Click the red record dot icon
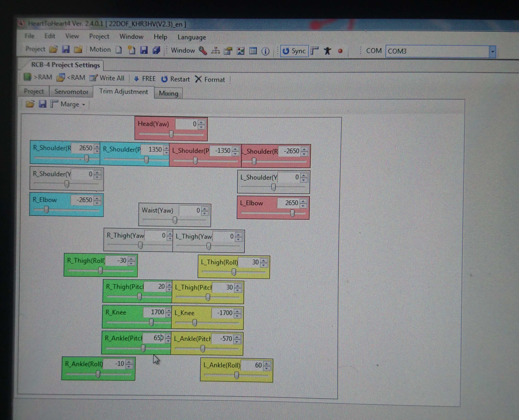519x420 pixels. pyautogui.click(x=340, y=51)
